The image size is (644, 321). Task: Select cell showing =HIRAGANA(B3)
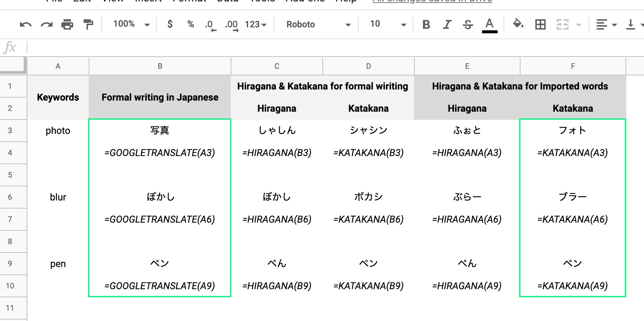[x=277, y=153]
